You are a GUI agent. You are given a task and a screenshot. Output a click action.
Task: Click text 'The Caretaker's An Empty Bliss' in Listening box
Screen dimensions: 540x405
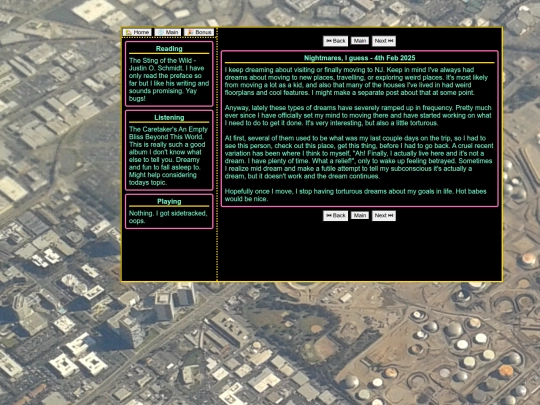click(x=168, y=133)
